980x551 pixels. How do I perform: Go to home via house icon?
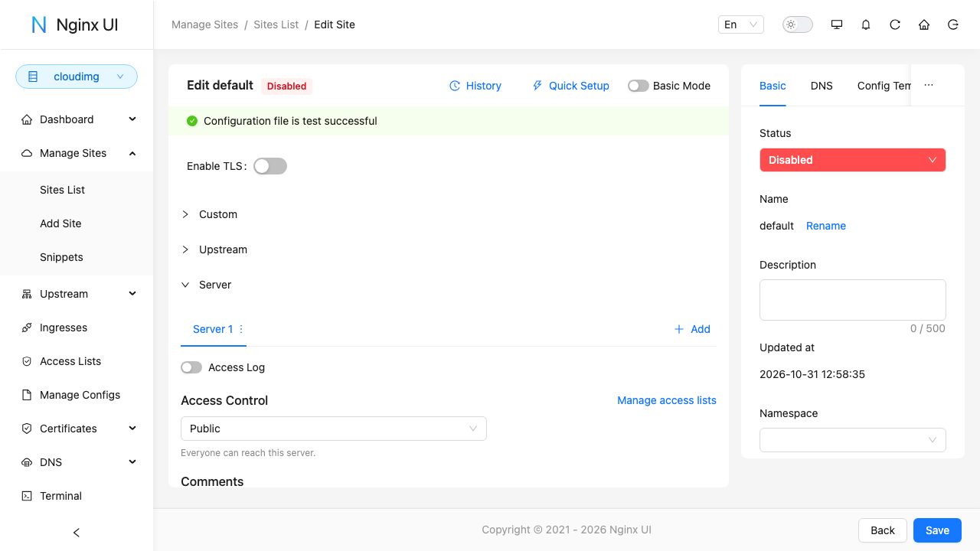924,24
